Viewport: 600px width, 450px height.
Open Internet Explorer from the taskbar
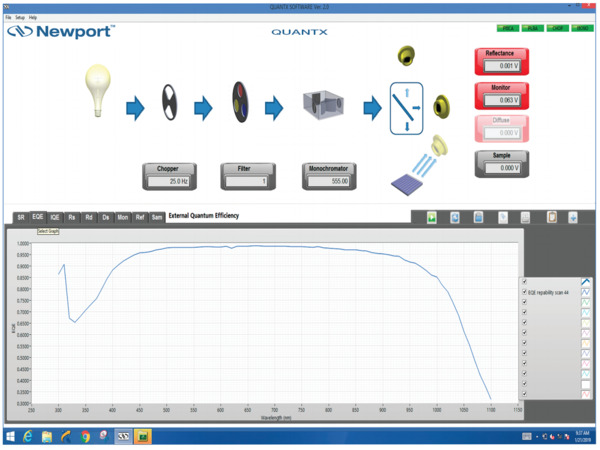(x=27, y=437)
